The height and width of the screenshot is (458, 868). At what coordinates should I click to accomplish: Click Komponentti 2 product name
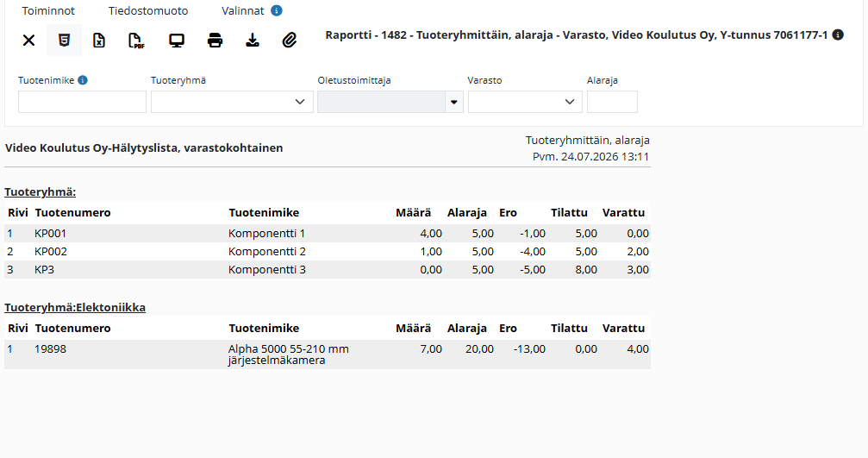[267, 252]
